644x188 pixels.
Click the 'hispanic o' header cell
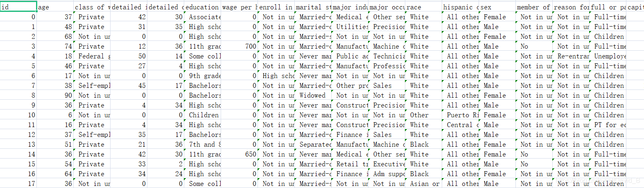(461, 7)
